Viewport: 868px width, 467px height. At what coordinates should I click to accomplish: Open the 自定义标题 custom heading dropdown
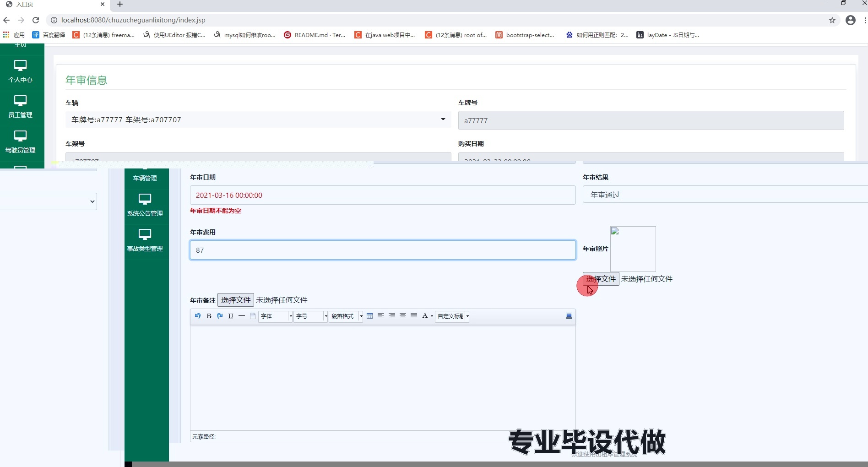453,316
